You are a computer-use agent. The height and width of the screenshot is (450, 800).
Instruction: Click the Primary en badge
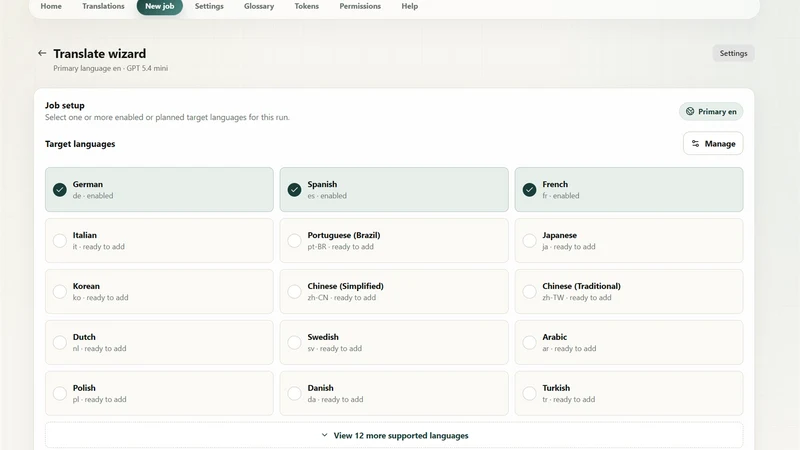pos(711,111)
